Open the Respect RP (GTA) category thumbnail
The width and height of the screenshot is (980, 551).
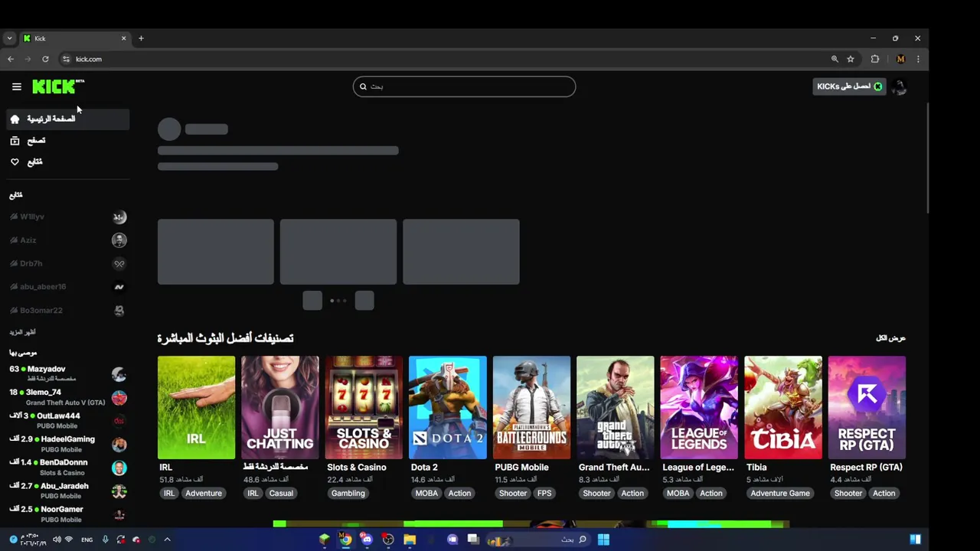tap(867, 407)
